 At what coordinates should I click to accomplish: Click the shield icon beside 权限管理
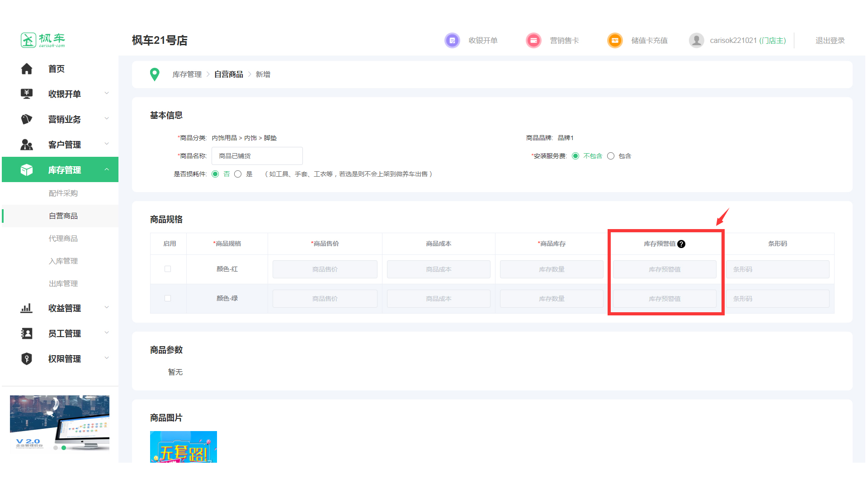click(x=27, y=359)
